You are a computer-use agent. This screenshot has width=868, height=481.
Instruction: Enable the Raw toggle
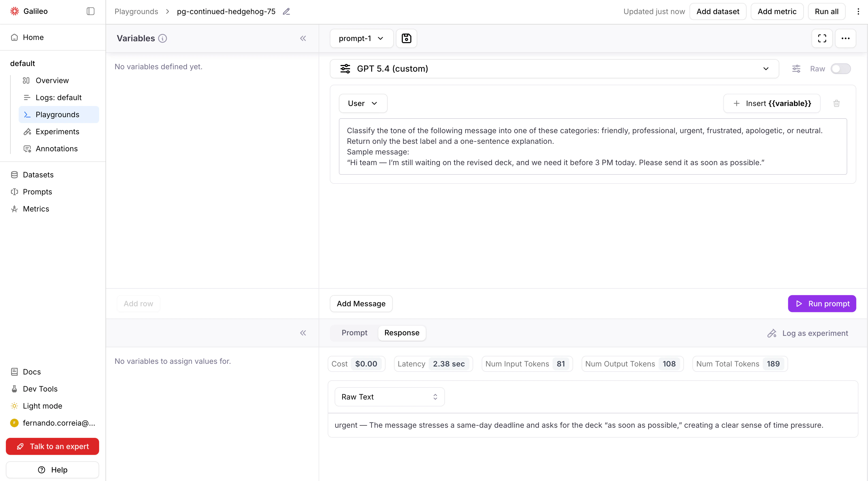841,69
